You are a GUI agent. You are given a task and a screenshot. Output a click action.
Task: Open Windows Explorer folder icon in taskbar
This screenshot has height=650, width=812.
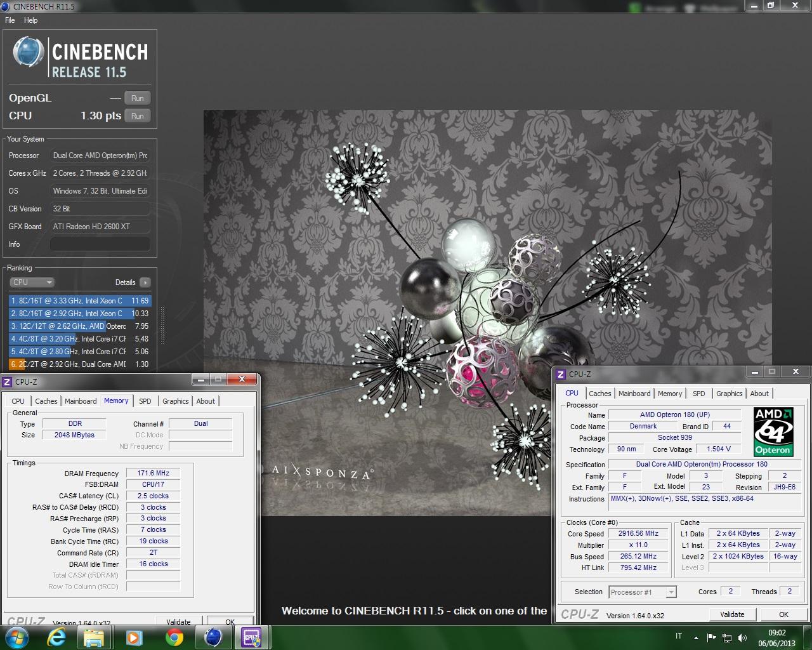tap(94, 638)
